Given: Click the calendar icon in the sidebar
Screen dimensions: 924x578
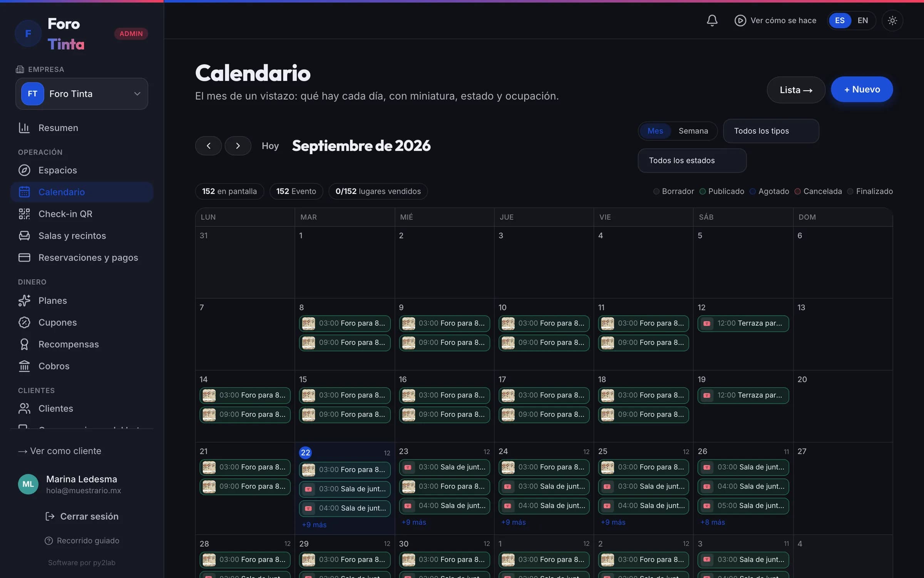Looking at the screenshot, I should pyautogui.click(x=24, y=192).
